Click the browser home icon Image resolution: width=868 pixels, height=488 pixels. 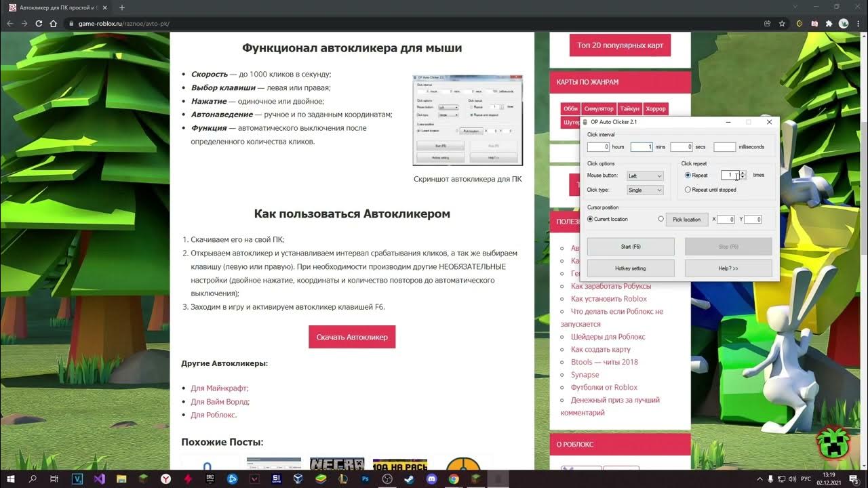[x=54, y=23]
